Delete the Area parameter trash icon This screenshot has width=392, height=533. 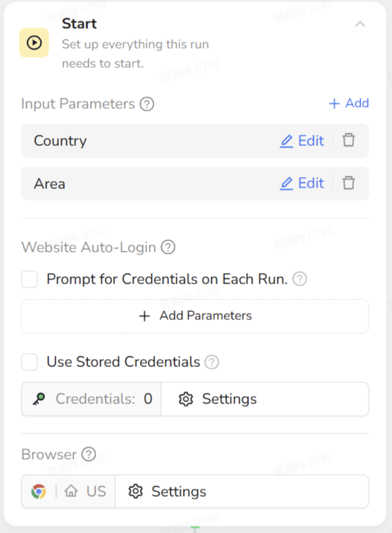348,183
